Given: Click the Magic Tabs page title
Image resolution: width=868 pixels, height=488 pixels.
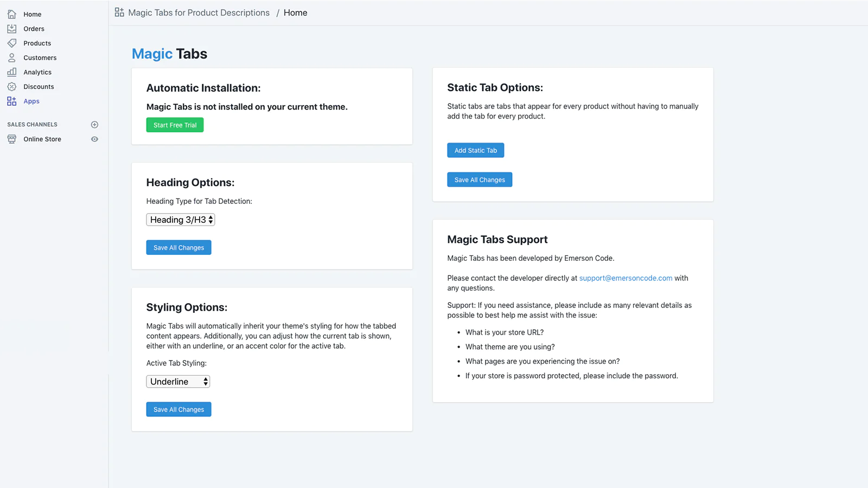Looking at the screenshot, I should (x=169, y=54).
